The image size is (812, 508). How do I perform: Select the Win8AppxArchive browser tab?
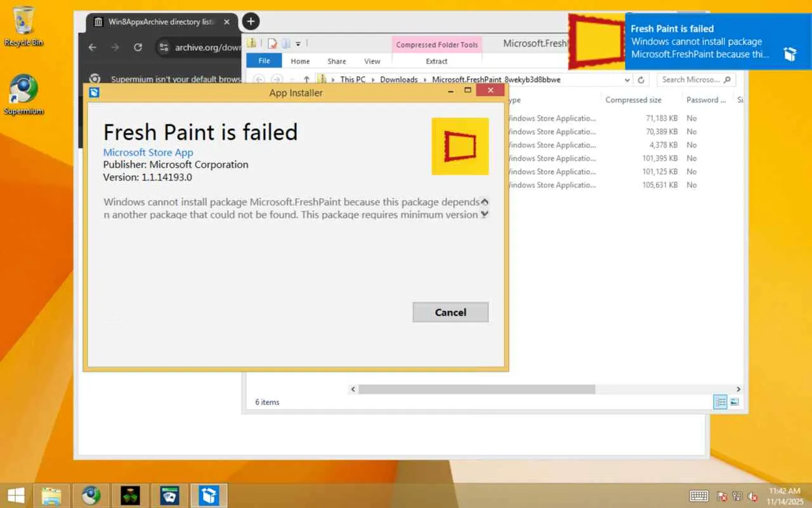(162, 22)
